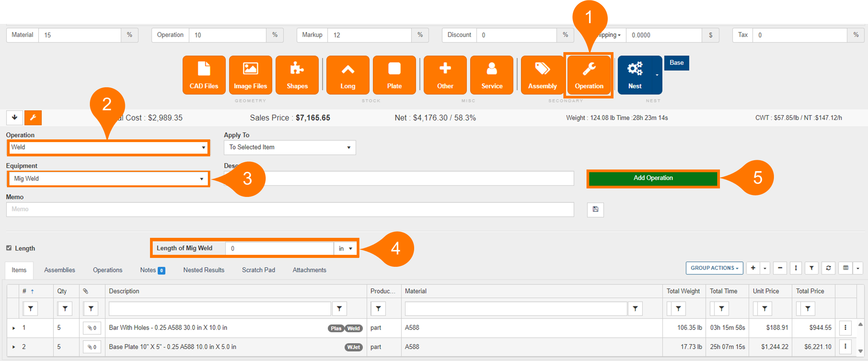
Task: Click the orange Operation wrench button
Action: click(x=589, y=75)
